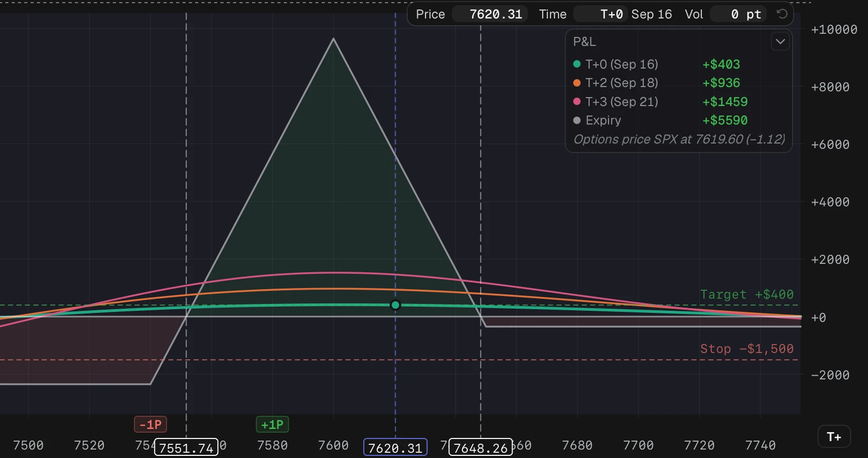Click the Stop −$1,500 line label
Screen dimensions: 868x458
[747, 349]
